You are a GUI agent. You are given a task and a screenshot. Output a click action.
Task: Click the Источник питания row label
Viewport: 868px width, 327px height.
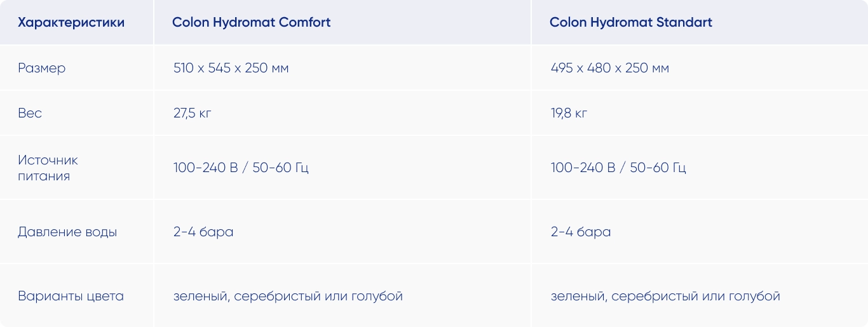48,168
